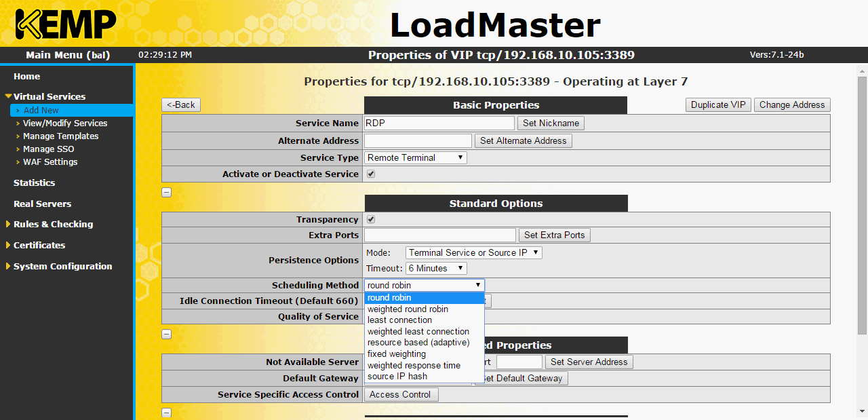The image size is (868, 420).
Task: Open Virtual Services menu section
Action: tap(50, 97)
